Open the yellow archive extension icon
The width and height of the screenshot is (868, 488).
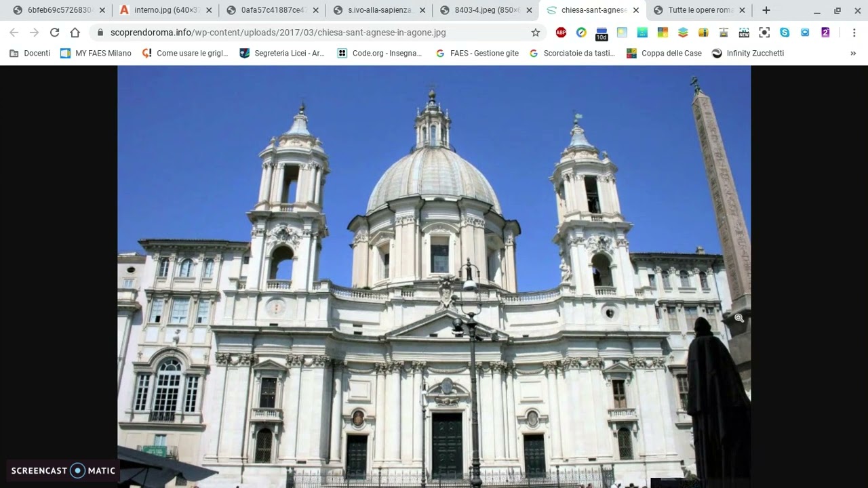(703, 33)
